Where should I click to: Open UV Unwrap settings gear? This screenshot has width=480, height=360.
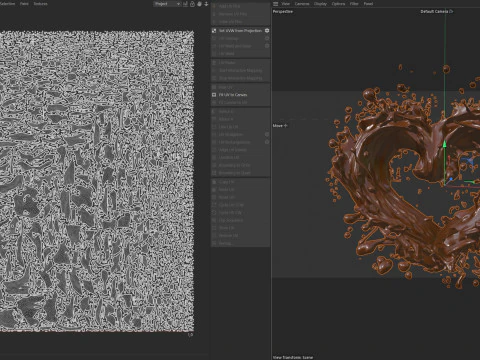pyautogui.click(x=267, y=38)
